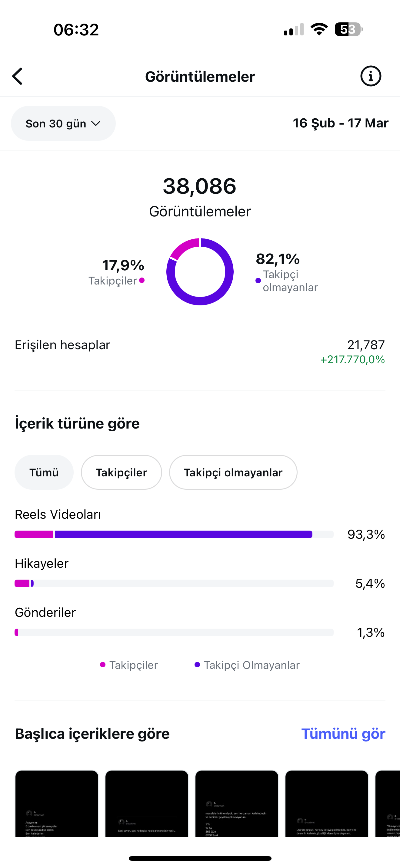Image resolution: width=400 pixels, height=868 pixels.
Task: Tap the cellular signal bars icon
Action: pyautogui.click(x=294, y=29)
